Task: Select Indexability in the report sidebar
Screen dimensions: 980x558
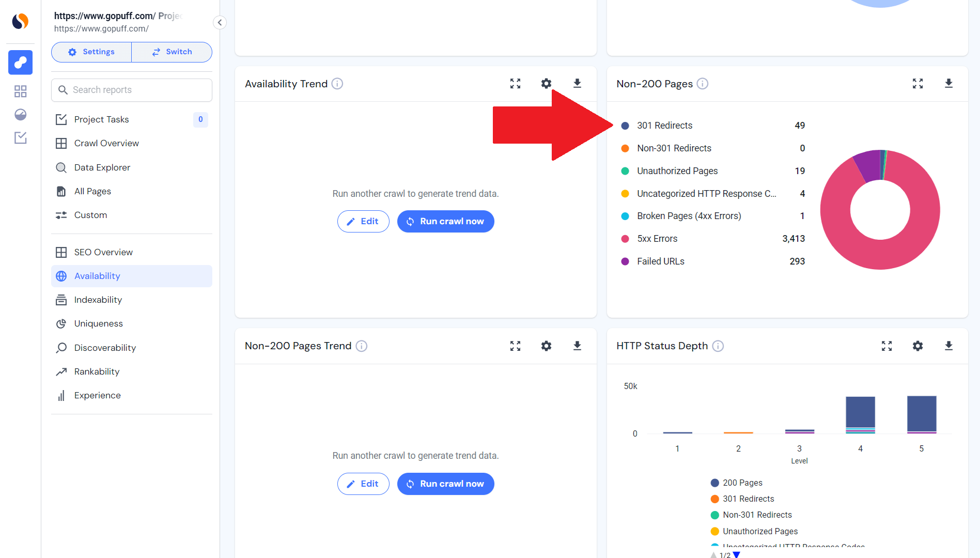Action: 98,300
